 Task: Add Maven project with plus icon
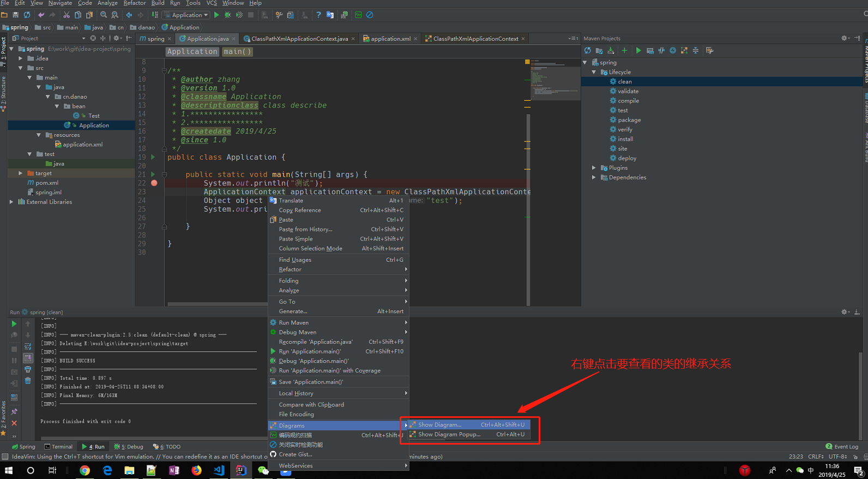point(624,51)
